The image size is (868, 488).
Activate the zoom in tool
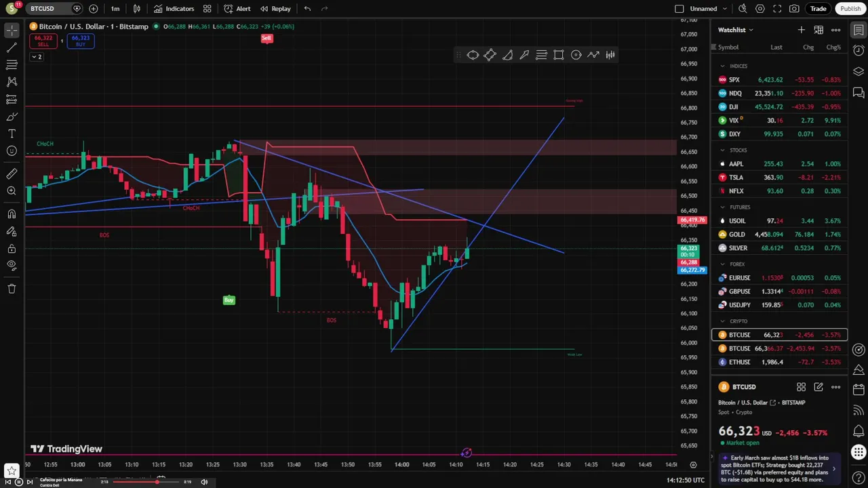[12, 191]
